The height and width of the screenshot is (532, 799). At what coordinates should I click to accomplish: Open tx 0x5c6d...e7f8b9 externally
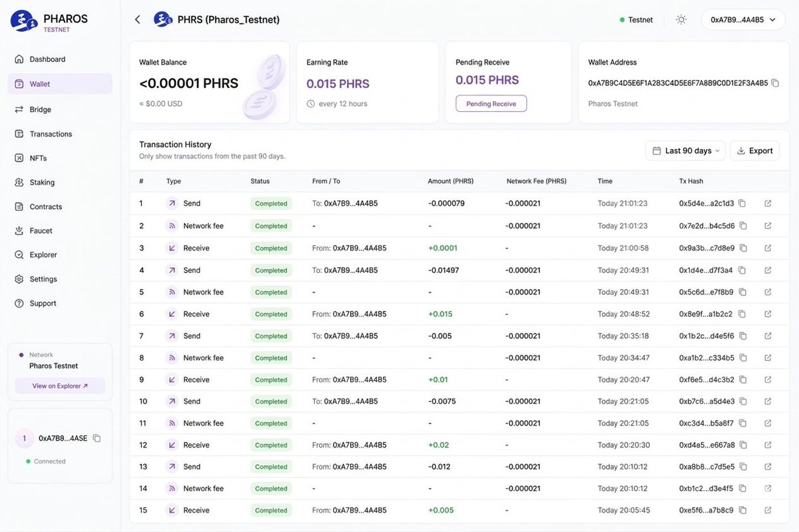tap(768, 292)
